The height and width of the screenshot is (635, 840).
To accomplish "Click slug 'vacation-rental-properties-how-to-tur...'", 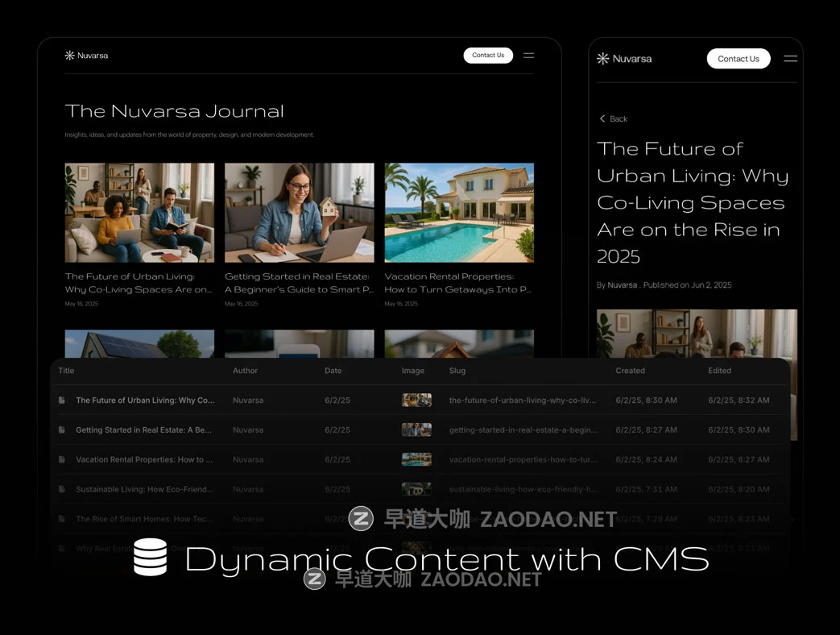I will tap(523, 459).
